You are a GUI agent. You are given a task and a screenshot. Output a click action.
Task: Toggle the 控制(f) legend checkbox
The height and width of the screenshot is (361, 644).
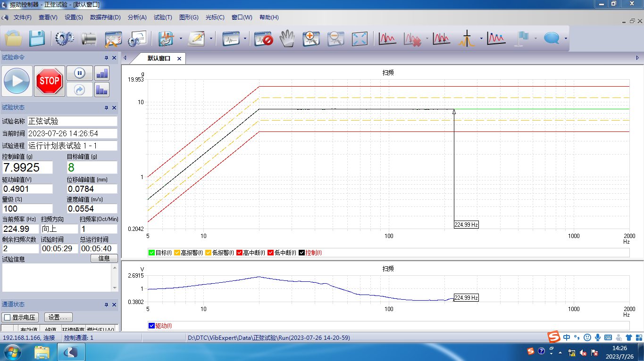(x=302, y=253)
